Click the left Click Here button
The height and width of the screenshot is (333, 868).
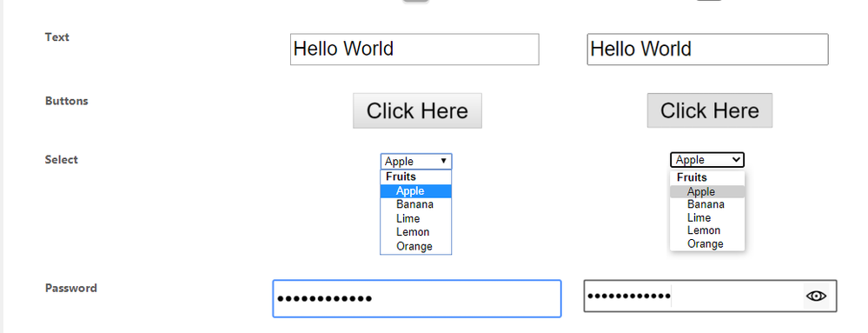(x=417, y=110)
